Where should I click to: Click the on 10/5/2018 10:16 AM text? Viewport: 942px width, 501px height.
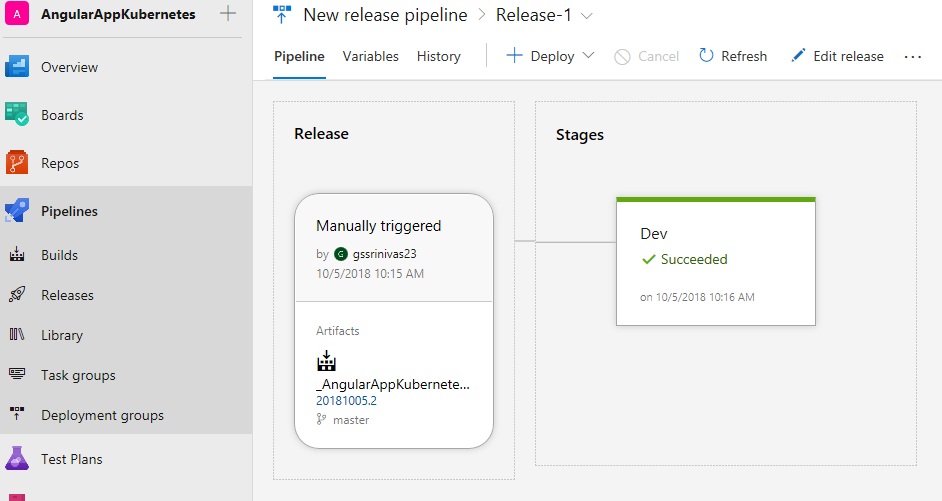point(697,297)
